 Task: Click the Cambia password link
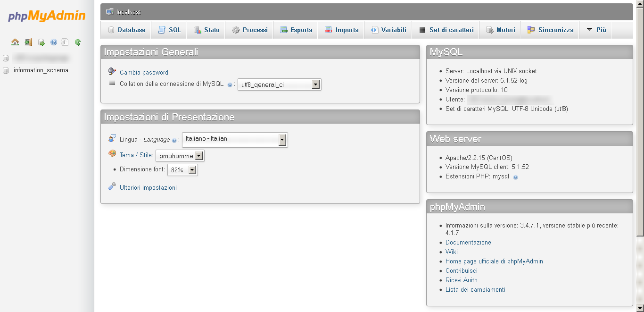[144, 72]
